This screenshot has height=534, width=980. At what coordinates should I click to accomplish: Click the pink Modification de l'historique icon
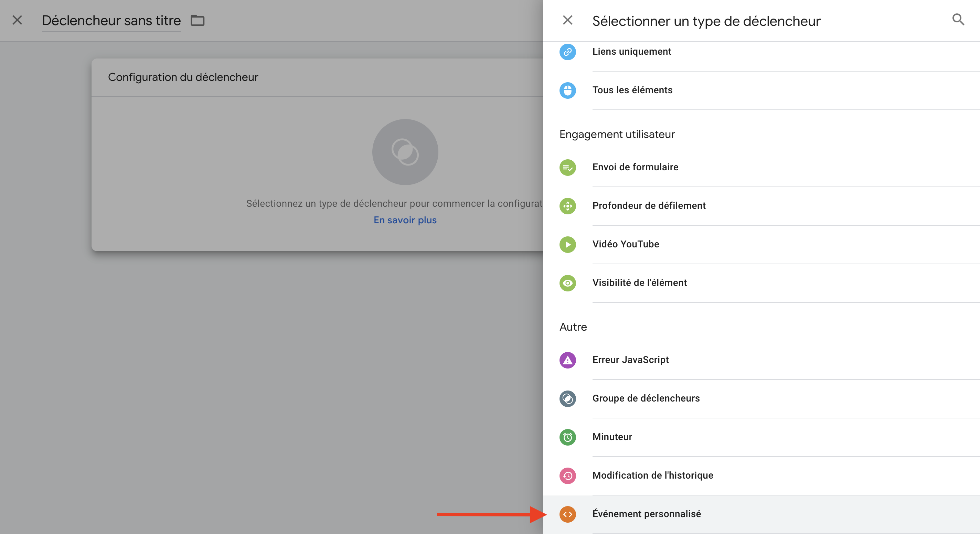pyautogui.click(x=567, y=476)
